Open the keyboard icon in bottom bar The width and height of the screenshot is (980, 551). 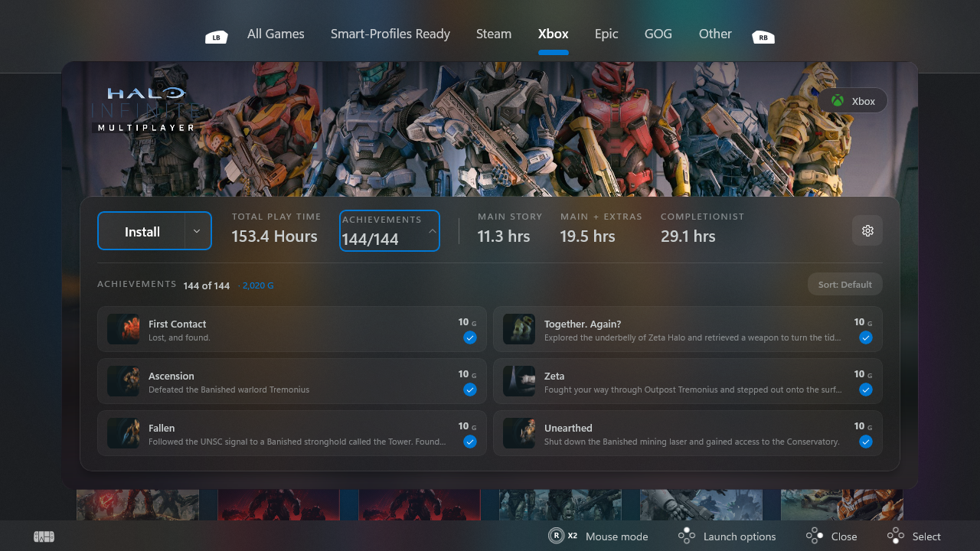[44, 536]
